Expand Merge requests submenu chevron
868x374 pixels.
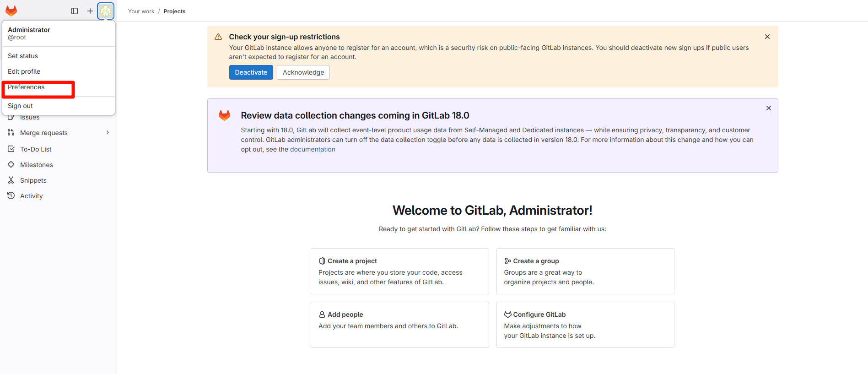[x=108, y=132]
